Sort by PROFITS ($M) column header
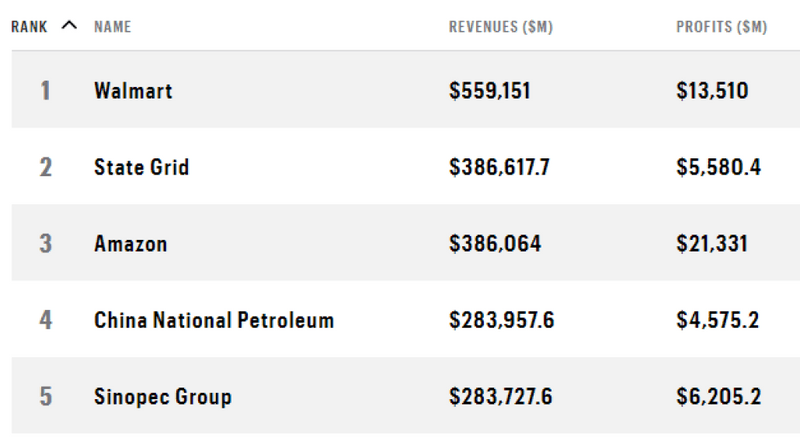 pyautogui.click(x=721, y=27)
